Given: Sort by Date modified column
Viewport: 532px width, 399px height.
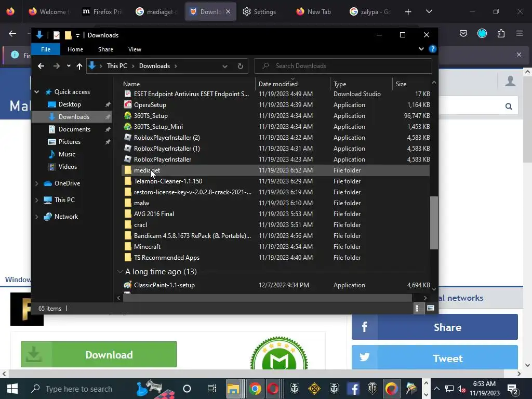Looking at the screenshot, I should 278,84.
